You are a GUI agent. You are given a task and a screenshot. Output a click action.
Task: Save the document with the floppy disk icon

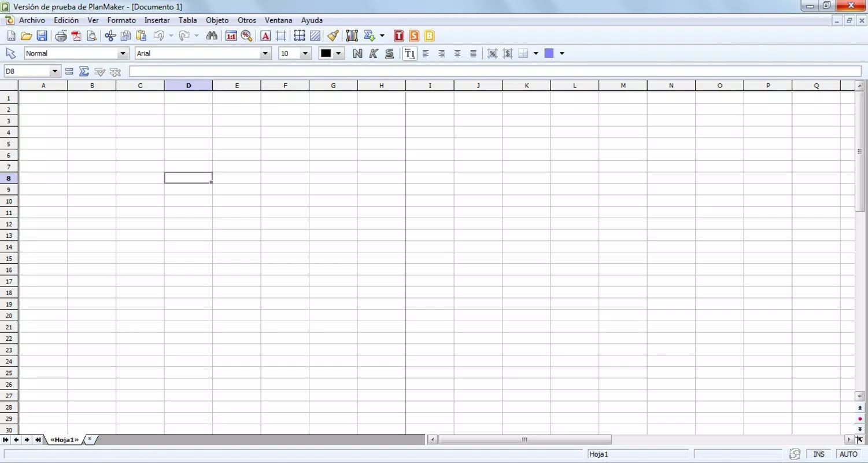42,36
